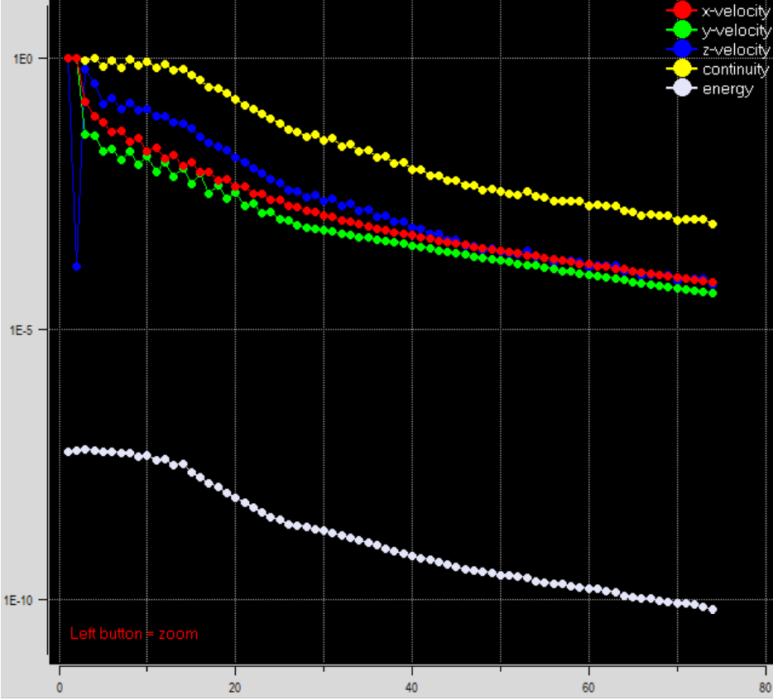Select the energy legend label text
Screen dimensions: 773x700
click(x=727, y=89)
